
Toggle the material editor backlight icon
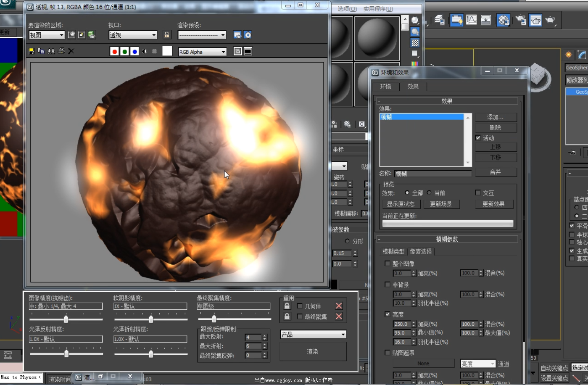pos(415,32)
